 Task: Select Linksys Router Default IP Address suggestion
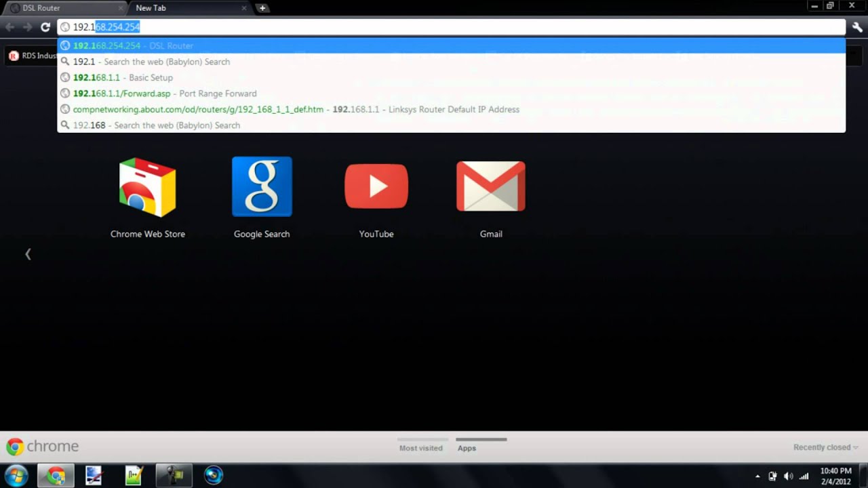click(451, 109)
